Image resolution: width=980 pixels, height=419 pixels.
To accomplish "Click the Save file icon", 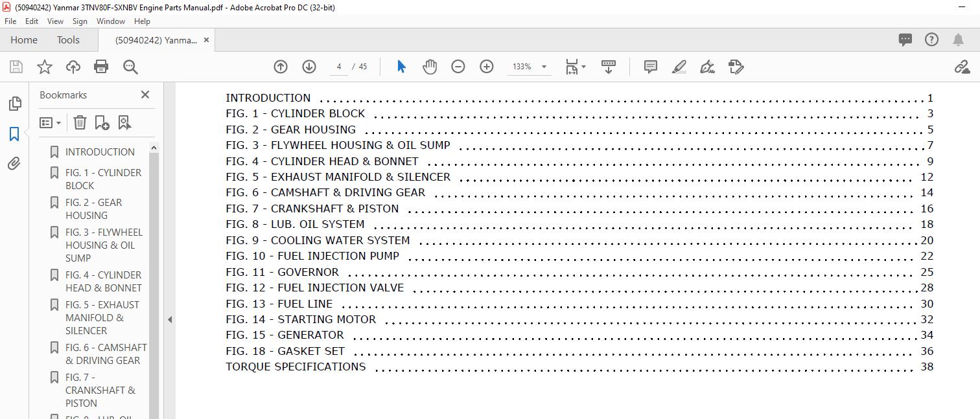I will pos(16,67).
